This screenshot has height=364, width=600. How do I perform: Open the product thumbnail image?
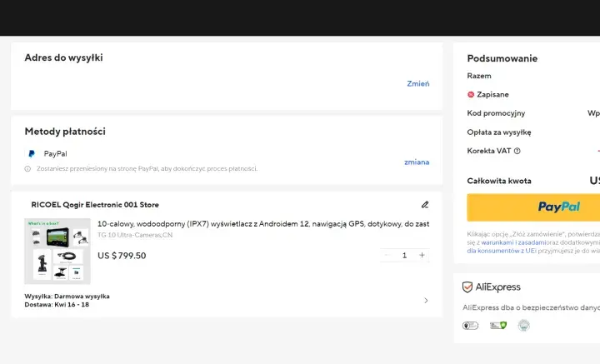57,252
